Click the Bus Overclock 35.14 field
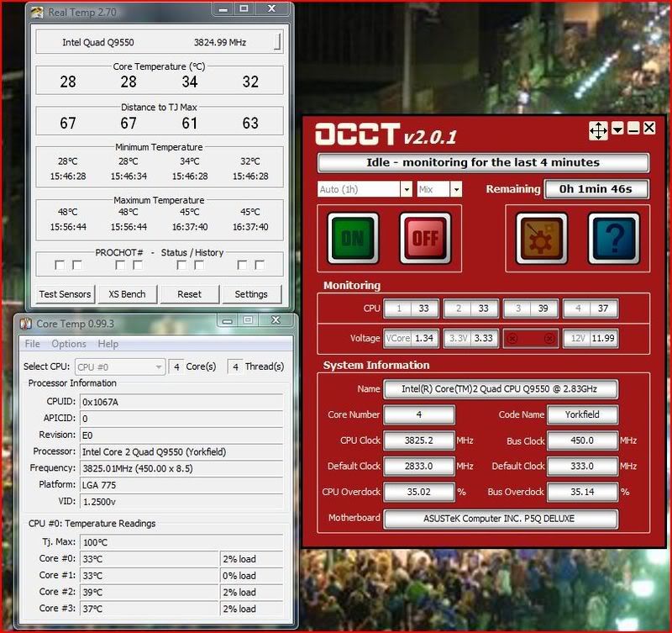The image size is (672, 633). point(582,492)
